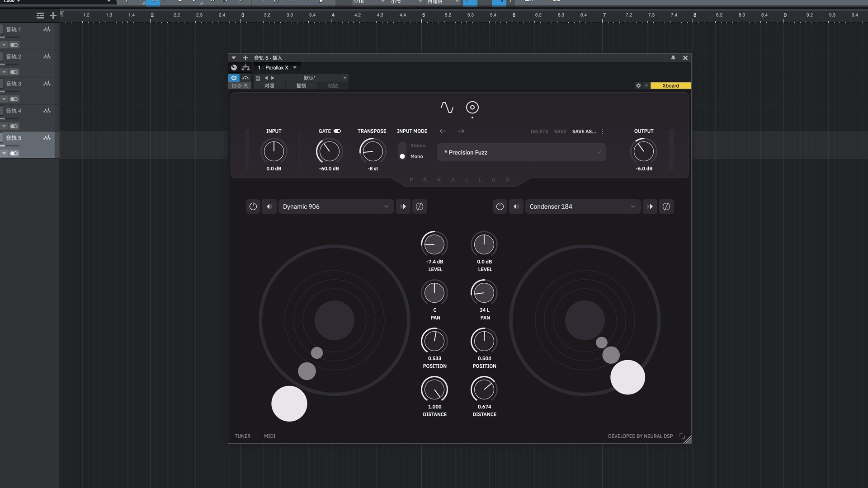868x488 pixels.
Task: Open the TUNER tab
Action: (x=242, y=436)
